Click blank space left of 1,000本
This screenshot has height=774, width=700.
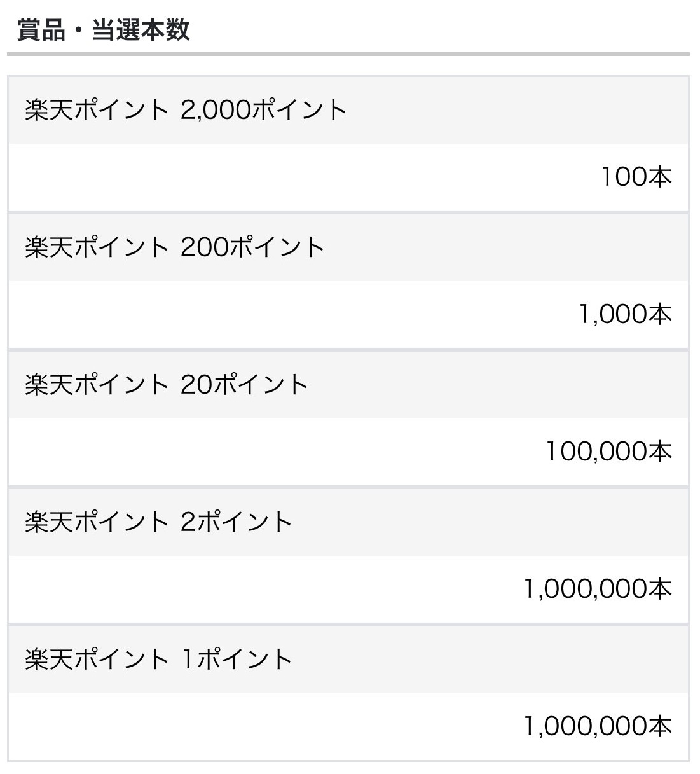[286, 314]
